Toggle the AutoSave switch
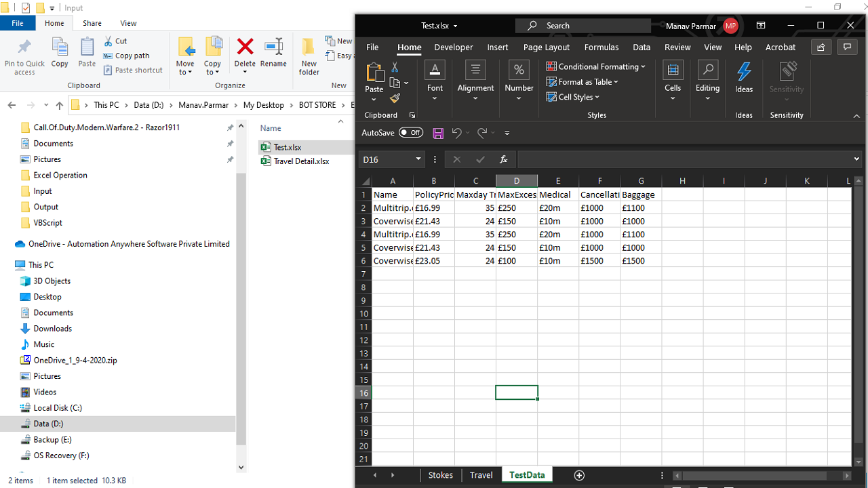This screenshot has height=488, width=868. (x=411, y=133)
